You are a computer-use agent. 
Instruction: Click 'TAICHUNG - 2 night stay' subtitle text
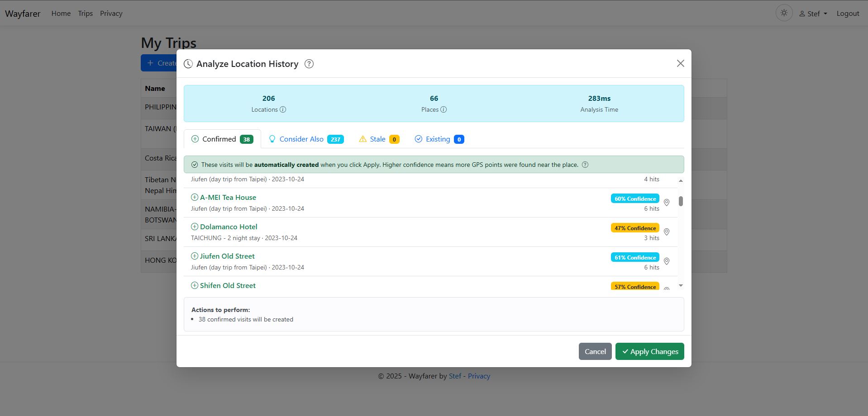tap(225, 238)
